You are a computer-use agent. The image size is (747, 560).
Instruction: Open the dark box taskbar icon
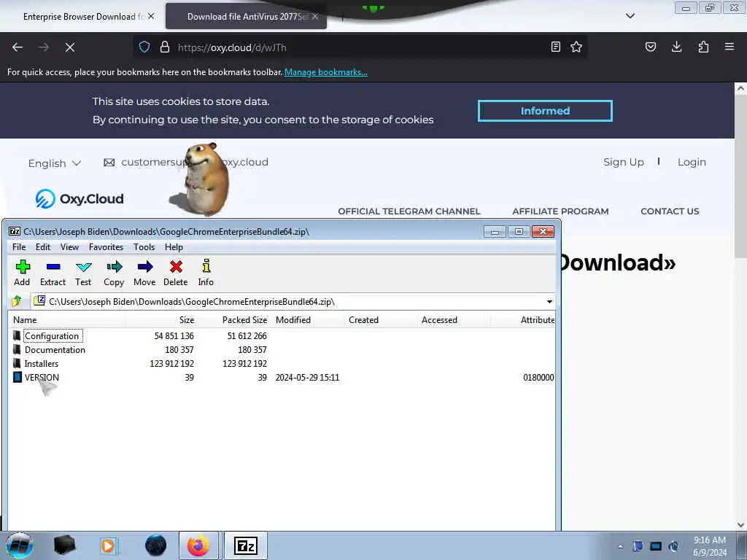pyautogui.click(x=65, y=545)
